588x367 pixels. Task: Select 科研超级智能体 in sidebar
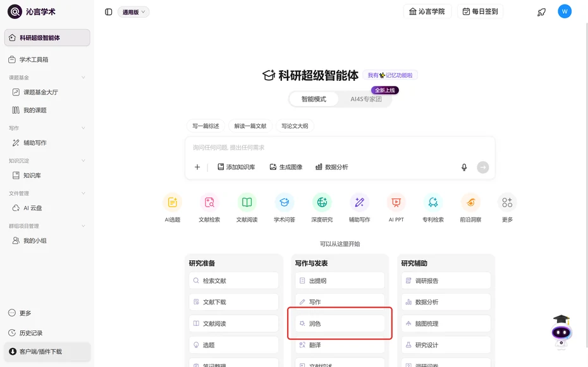click(x=47, y=37)
